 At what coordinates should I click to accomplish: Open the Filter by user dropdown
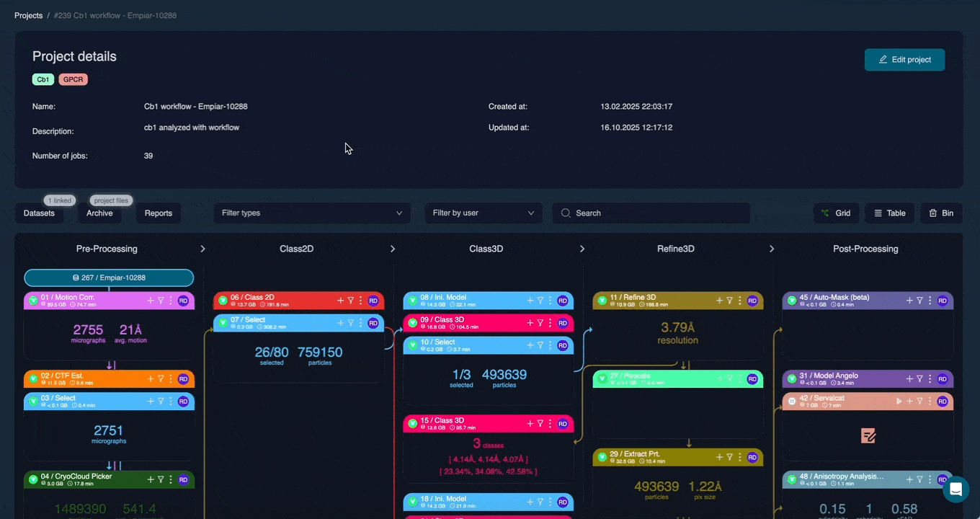(482, 213)
